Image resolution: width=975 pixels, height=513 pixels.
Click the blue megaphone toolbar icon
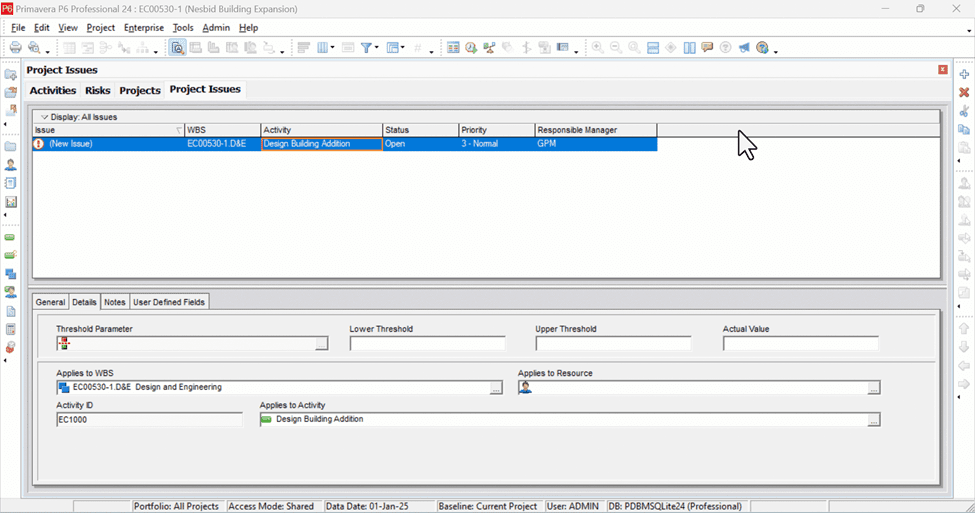coord(744,48)
